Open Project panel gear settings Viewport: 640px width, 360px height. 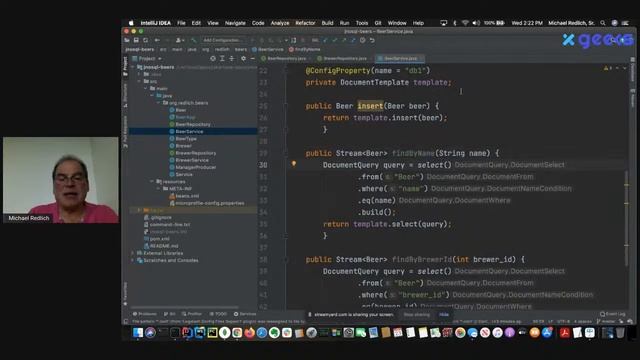[x=243, y=59]
